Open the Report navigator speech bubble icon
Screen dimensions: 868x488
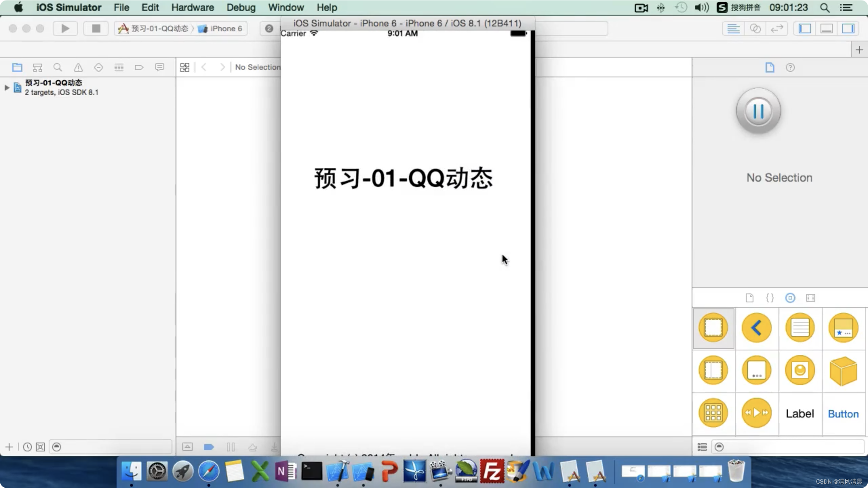point(159,67)
